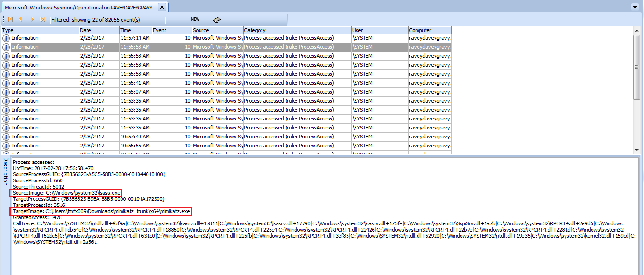Click the CallTrace text in the description

pyautogui.click(x=324, y=233)
